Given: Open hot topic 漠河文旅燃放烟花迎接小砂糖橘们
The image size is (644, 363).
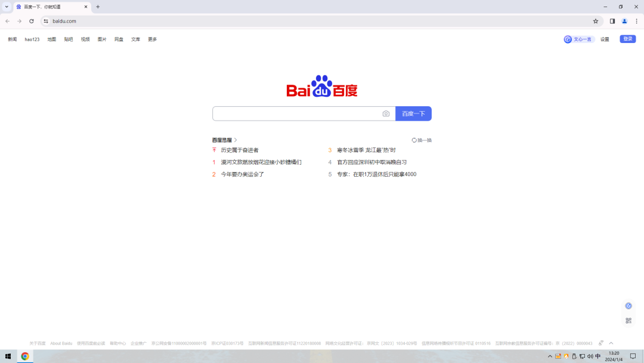Looking at the screenshot, I should tap(261, 162).
